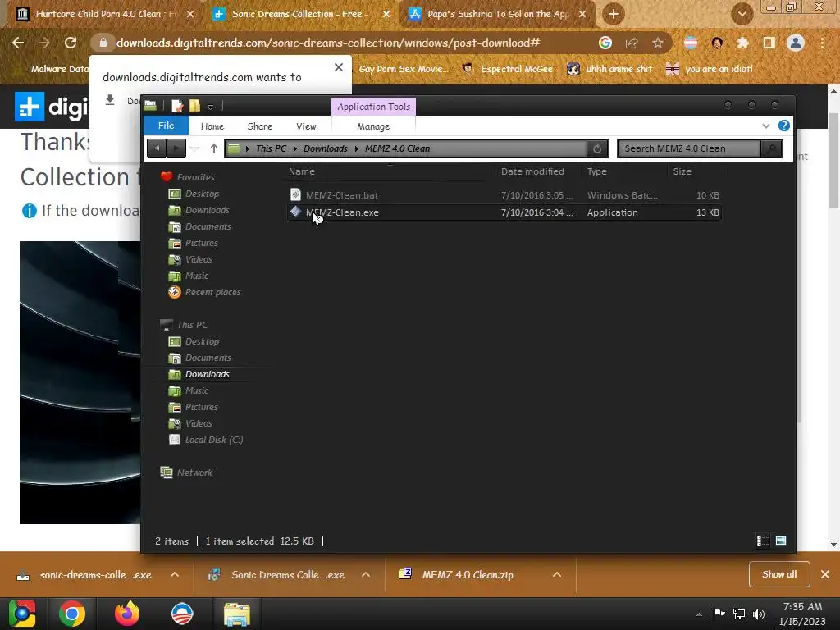Select the Application Tools contextual tab
Viewport: 840px width, 630px height.
(x=373, y=107)
